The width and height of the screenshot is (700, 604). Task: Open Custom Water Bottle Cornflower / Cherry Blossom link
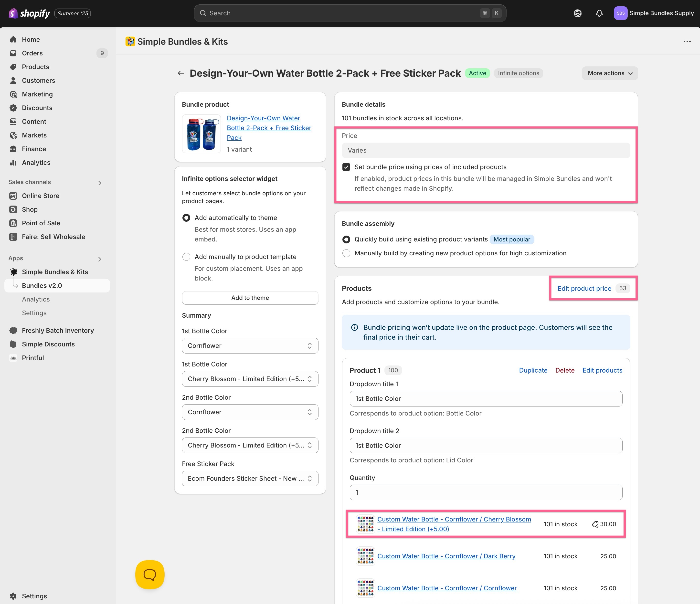coord(454,524)
